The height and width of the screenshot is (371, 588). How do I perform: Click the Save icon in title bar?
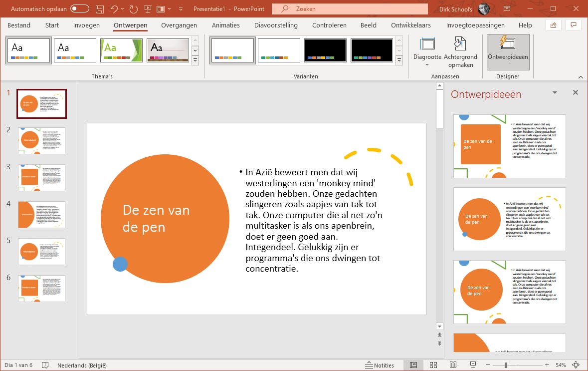tap(100, 9)
